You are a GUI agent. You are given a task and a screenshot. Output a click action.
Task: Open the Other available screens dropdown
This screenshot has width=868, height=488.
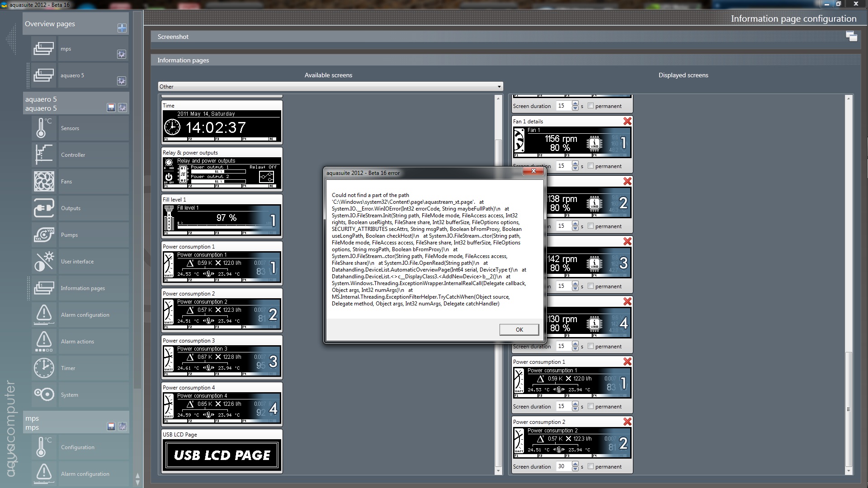[330, 86]
